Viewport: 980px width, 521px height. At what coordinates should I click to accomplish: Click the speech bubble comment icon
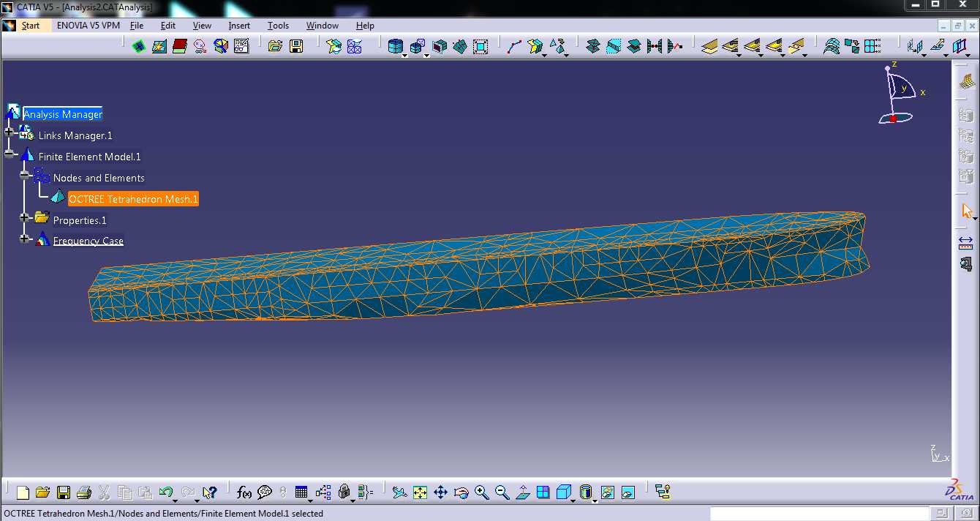pyautogui.click(x=265, y=492)
